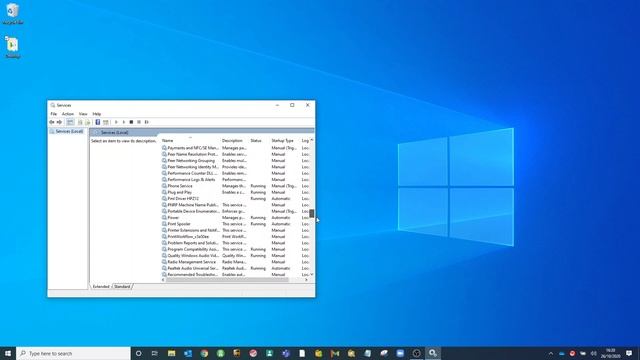640x360 pixels.
Task: Click the Pause Service toolbar icon
Action: (x=139, y=122)
